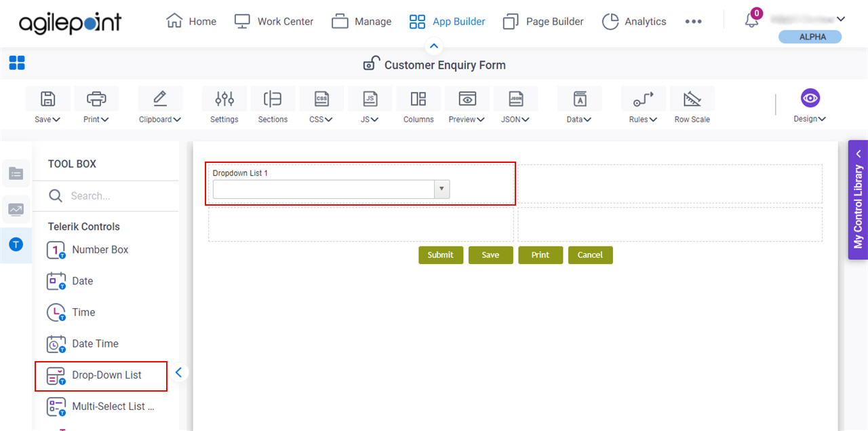This screenshot has width=868, height=431.
Task: Collapse the My Control Library panel
Action: point(859,153)
